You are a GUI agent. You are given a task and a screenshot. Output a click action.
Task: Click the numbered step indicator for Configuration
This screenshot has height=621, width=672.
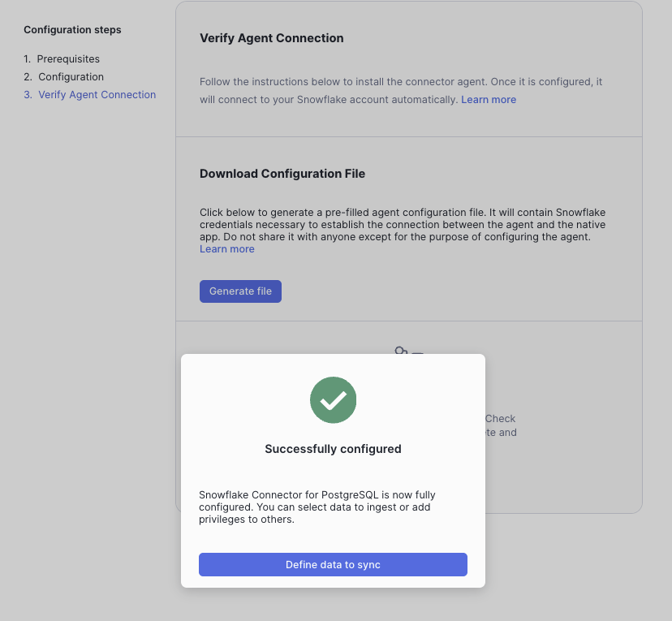(x=27, y=76)
